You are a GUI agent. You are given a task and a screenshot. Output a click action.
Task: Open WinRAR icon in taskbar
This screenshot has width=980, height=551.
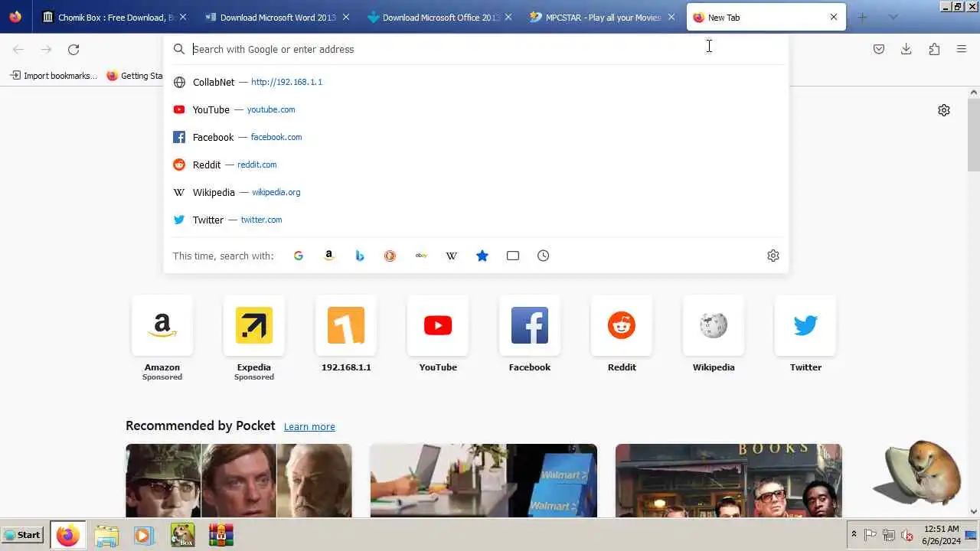[x=220, y=535]
